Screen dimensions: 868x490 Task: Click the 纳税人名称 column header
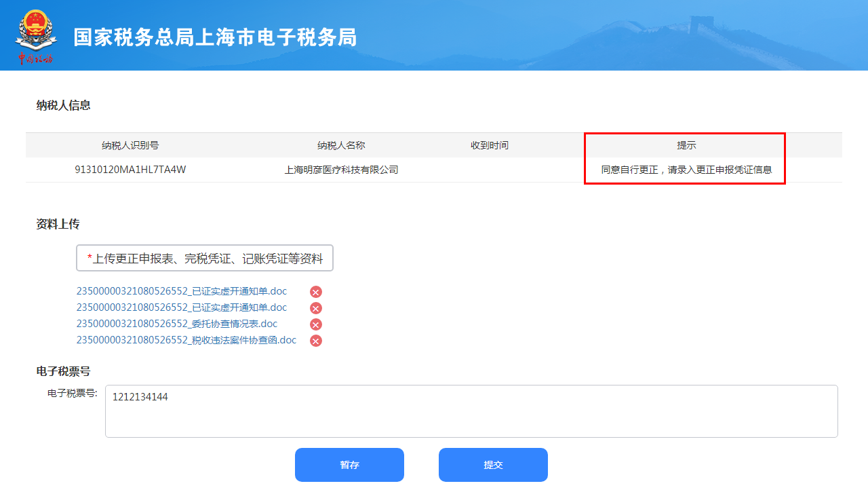(x=341, y=145)
